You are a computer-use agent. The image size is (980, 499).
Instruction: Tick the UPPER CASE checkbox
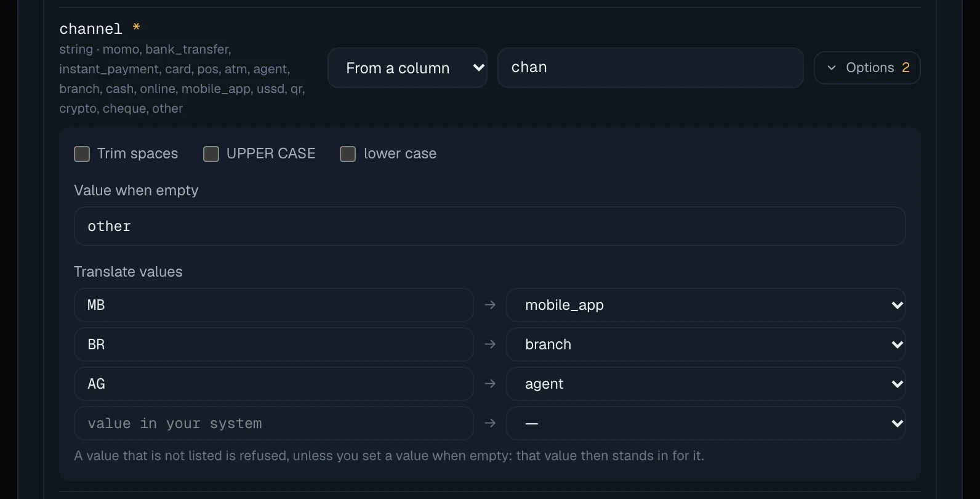tap(211, 154)
